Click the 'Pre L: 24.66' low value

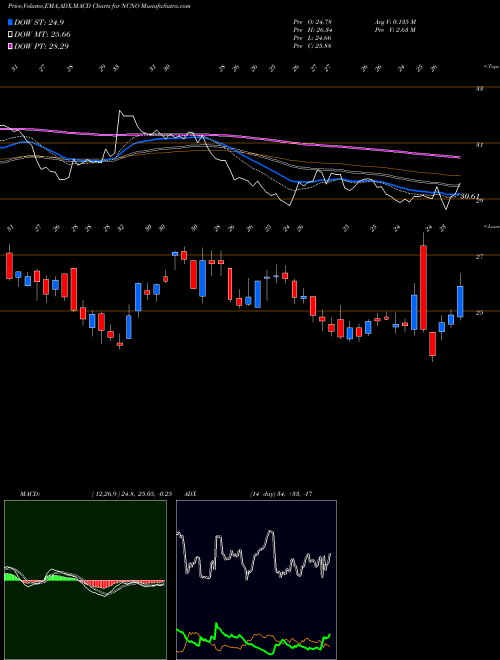click(x=313, y=37)
